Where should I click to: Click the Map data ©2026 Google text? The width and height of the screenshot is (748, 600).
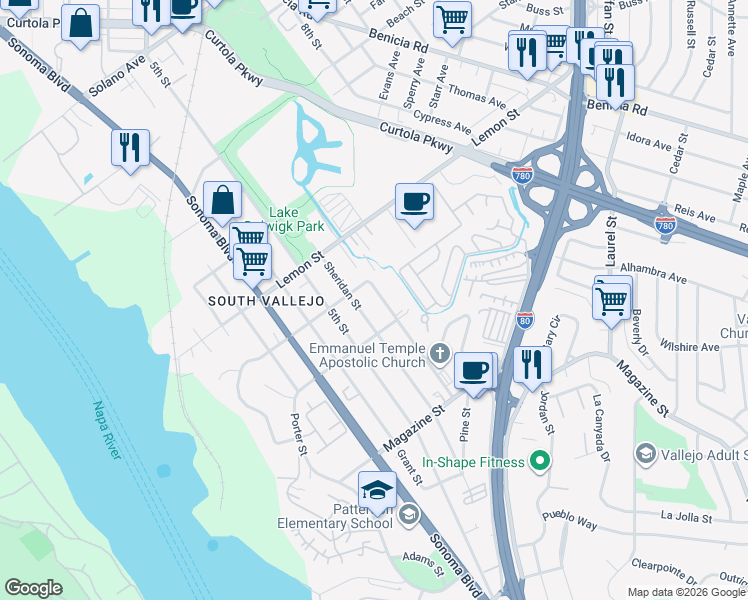[x=686, y=592]
